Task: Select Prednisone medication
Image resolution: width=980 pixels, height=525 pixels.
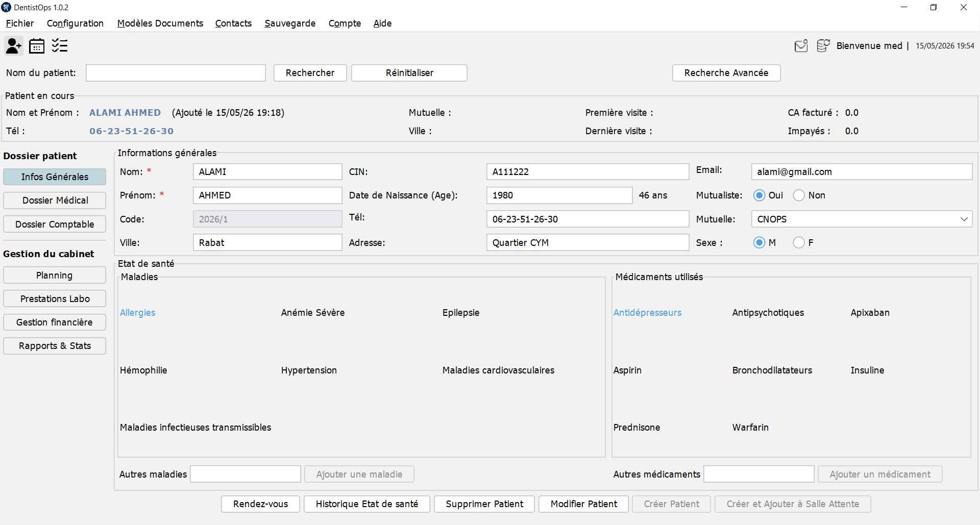Action: (636, 428)
